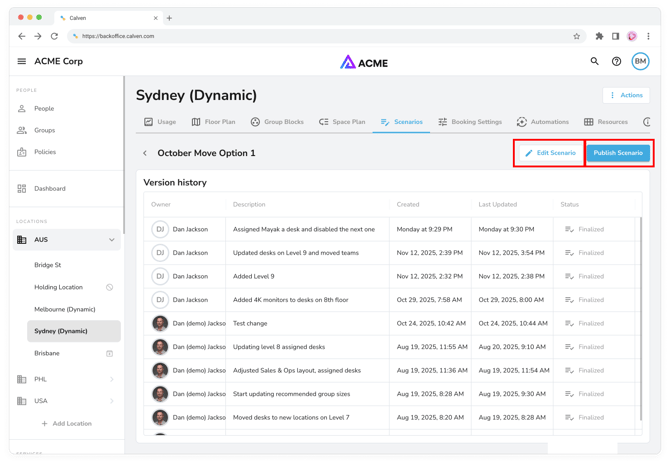This screenshot has height=465, width=670.
Task: Go back using arrow beside October Move Option 1
Action: coord(145,153)
